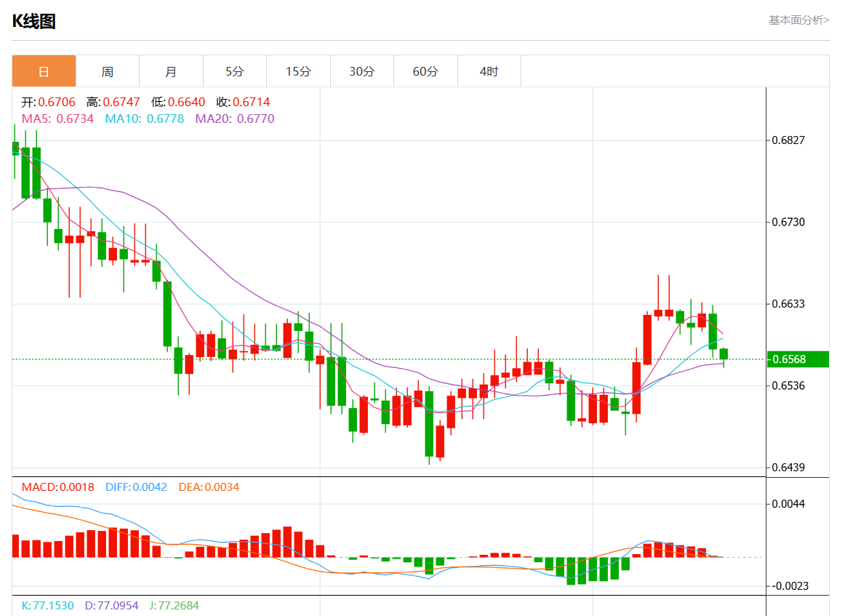Click the 0.0044 MACD axis label

point(788,504)
